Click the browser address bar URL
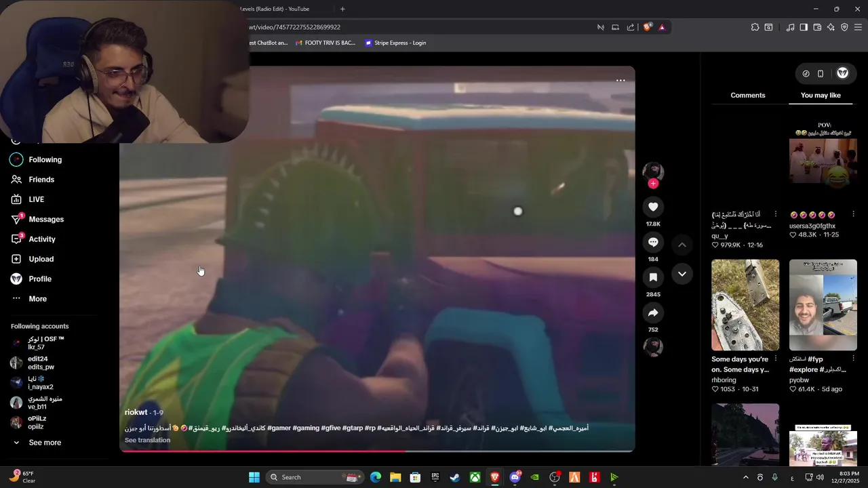 (x=294, y=27)
